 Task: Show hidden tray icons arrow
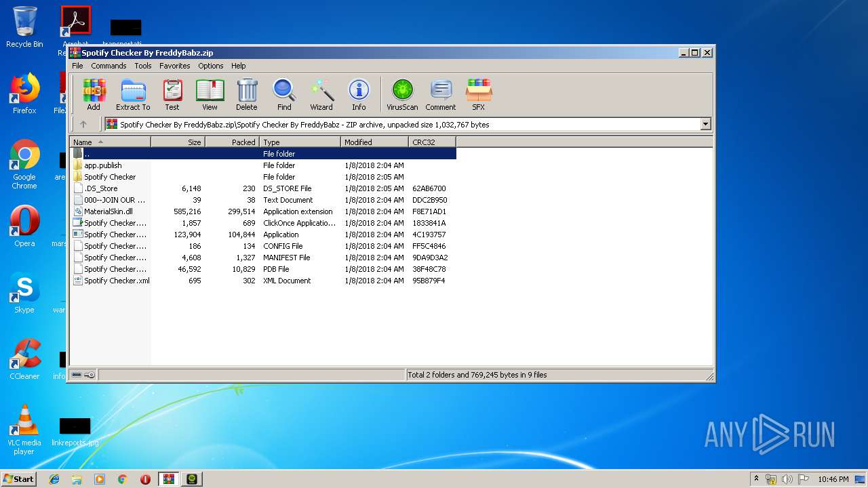click(756, 479)
